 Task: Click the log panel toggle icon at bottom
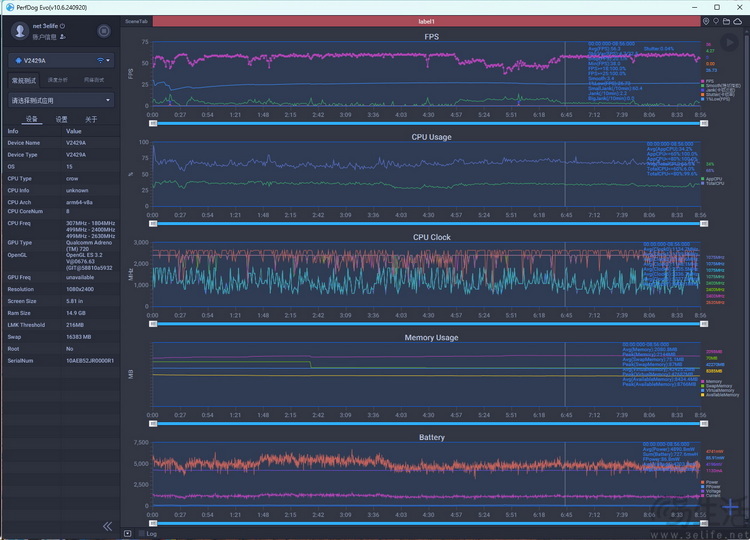click(128, 533)
